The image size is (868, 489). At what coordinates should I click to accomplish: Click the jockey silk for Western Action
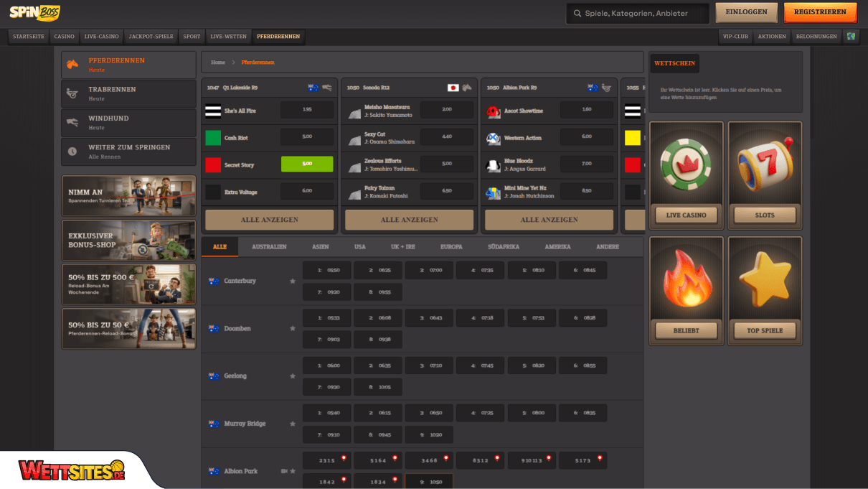(494, 138)
